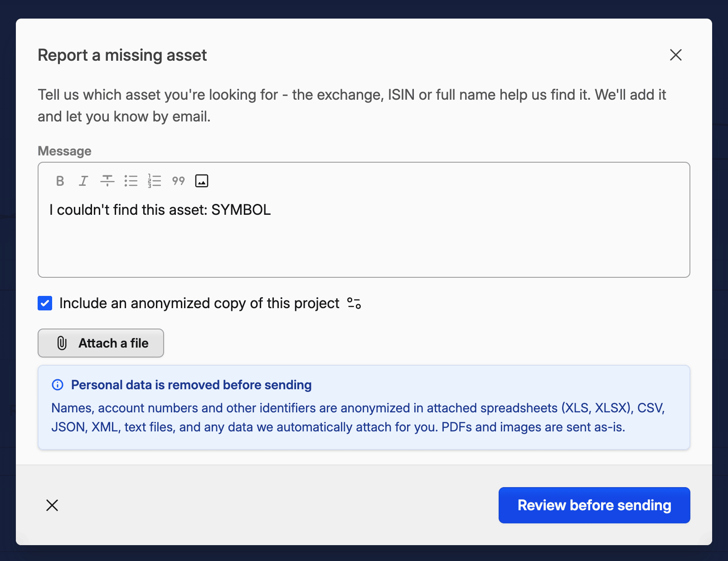Cancel using the bottom-left X button
This screenshot has width=728, height=561.
[52, 505]
